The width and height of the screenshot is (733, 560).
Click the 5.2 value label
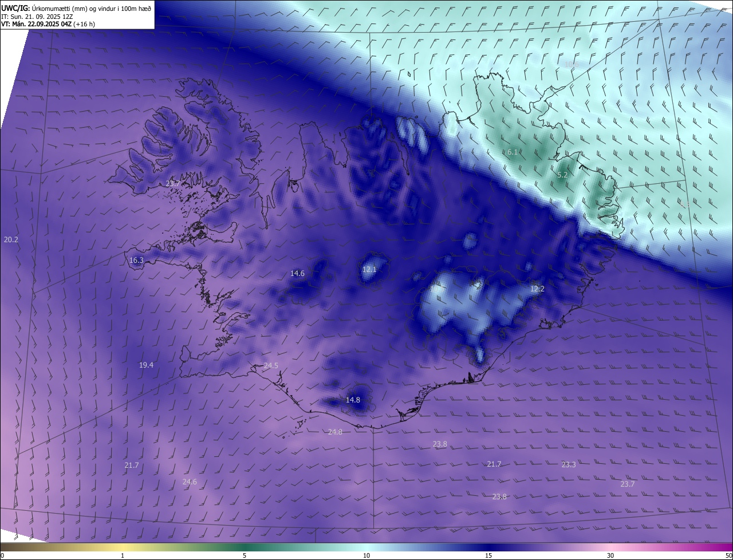pos(562,175)
